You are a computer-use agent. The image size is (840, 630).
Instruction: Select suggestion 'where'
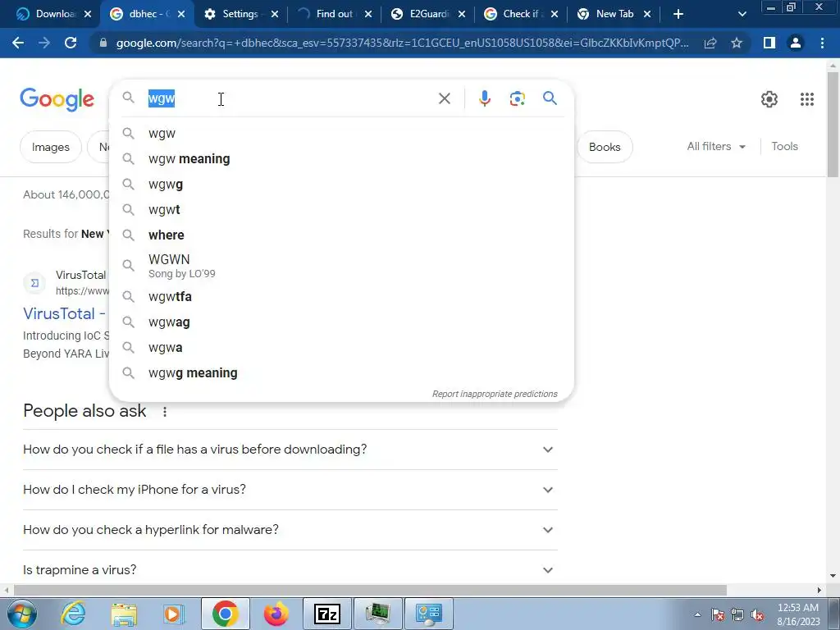click(341, 235)
